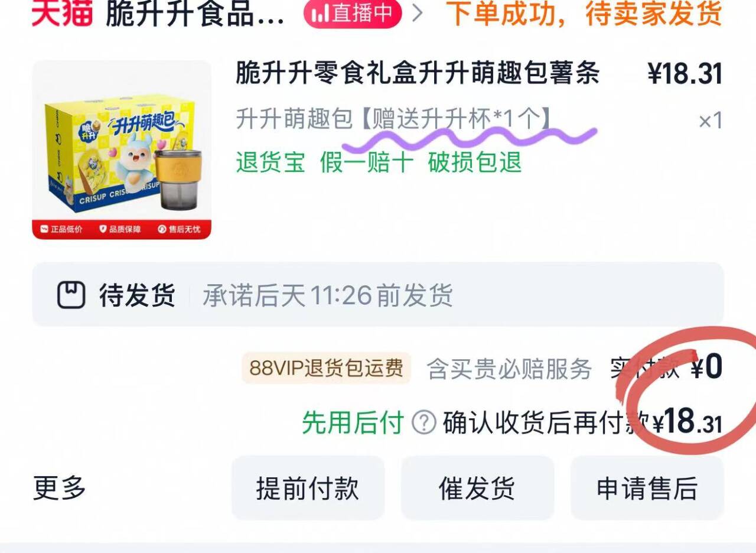Tap the 破损包退 guarantee tag
The height and width of the screenshot is (553, 756).
475,162
